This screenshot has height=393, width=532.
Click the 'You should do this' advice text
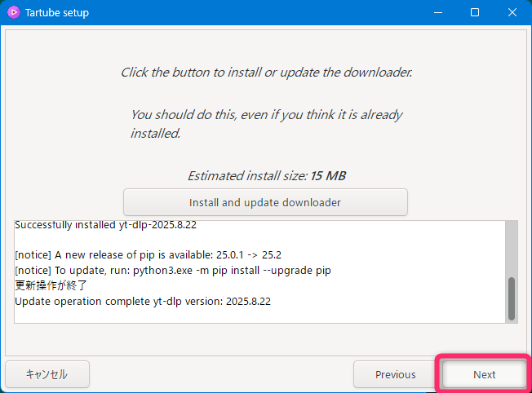coord(266,124)
